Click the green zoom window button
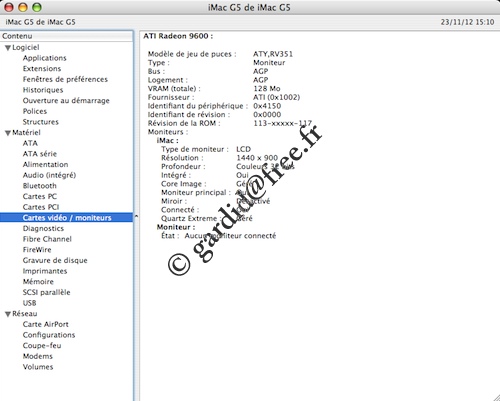Viewport: 500px width, 401px height. click(37, 7)
